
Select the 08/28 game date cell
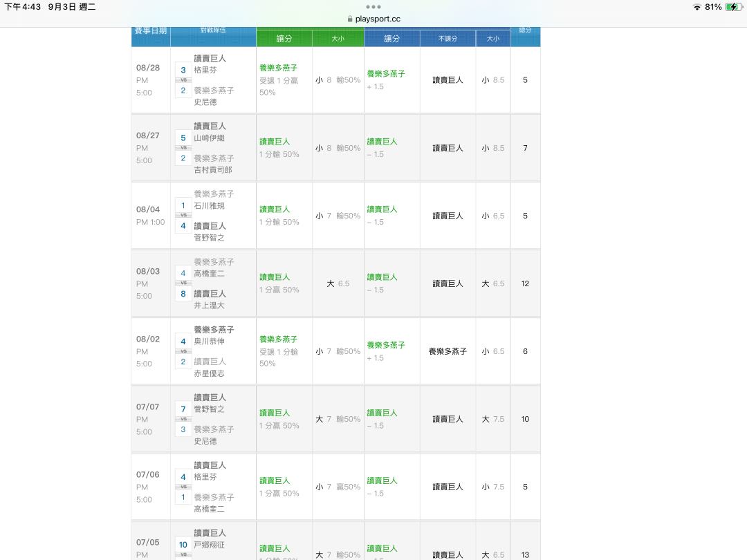click(151, 80)
